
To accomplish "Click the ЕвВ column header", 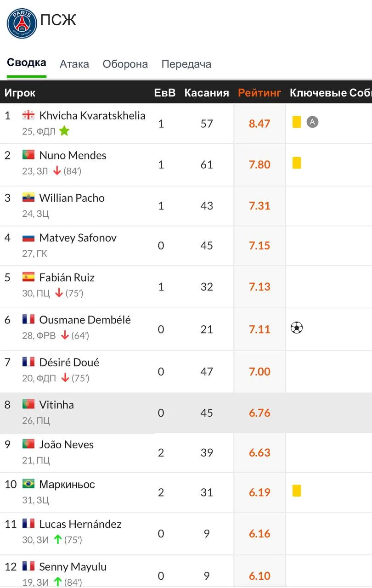I will pyautogui.click(x=165, y=93).
